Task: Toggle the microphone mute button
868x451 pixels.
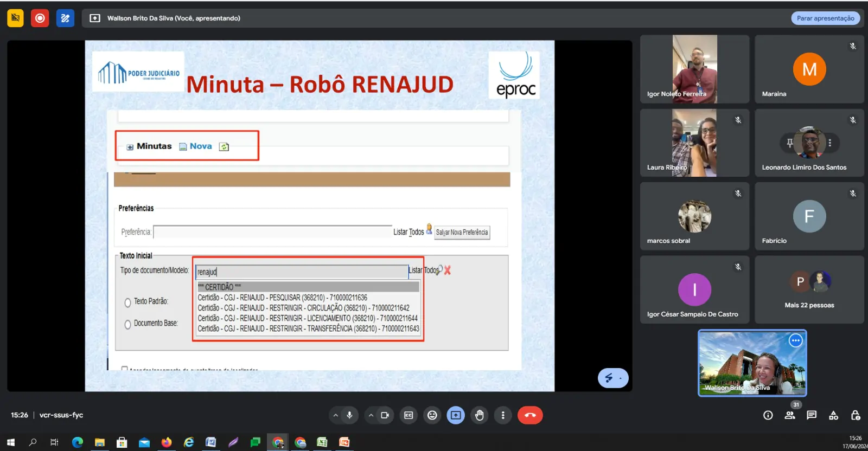Action: (349, 415)
